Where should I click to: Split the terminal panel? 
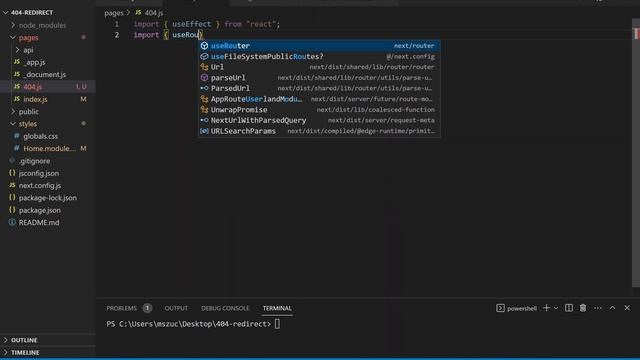(x=569, y=308)
